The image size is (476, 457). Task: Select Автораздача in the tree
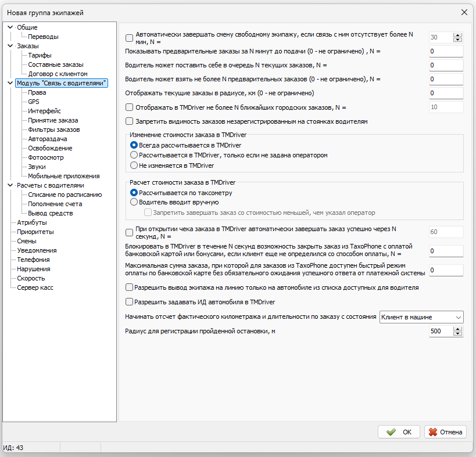click(47, 139)
